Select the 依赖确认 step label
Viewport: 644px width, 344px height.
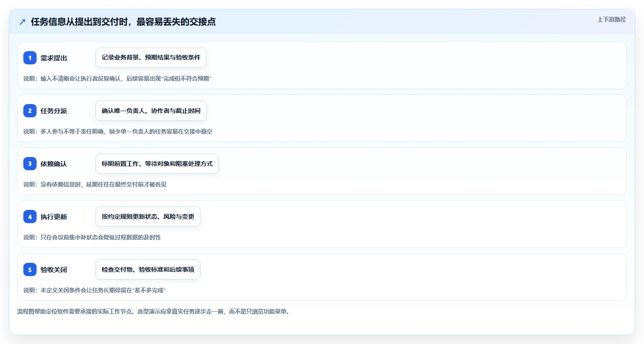(54, 164)
